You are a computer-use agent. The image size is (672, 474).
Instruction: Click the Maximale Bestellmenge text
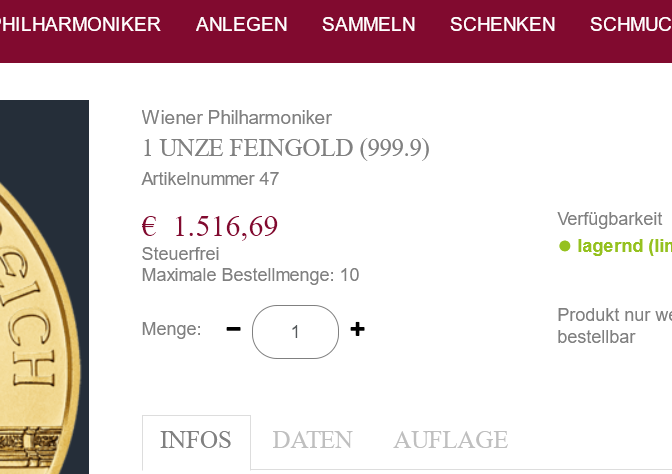pyautogui.click(x=250, y=275)
